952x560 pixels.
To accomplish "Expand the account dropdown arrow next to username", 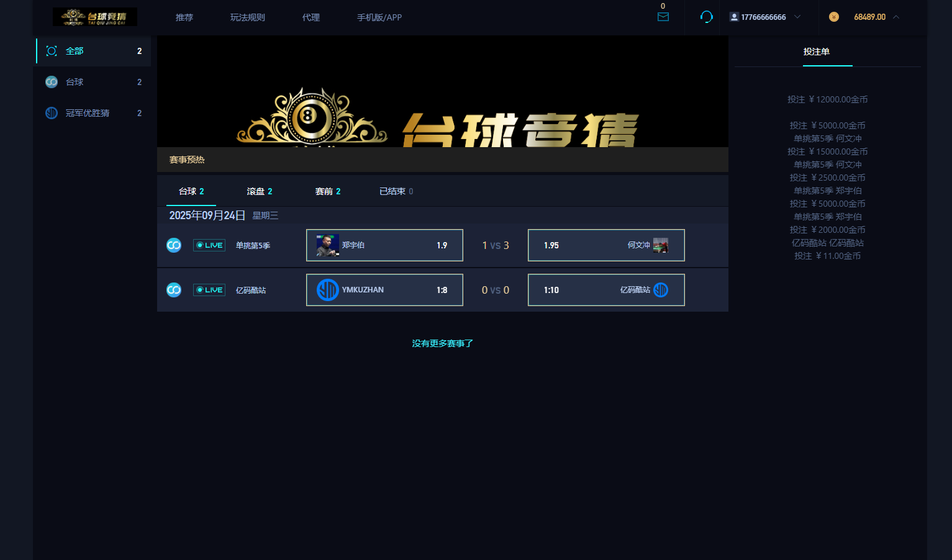I will pyautogui.click(x=797, y=17).
